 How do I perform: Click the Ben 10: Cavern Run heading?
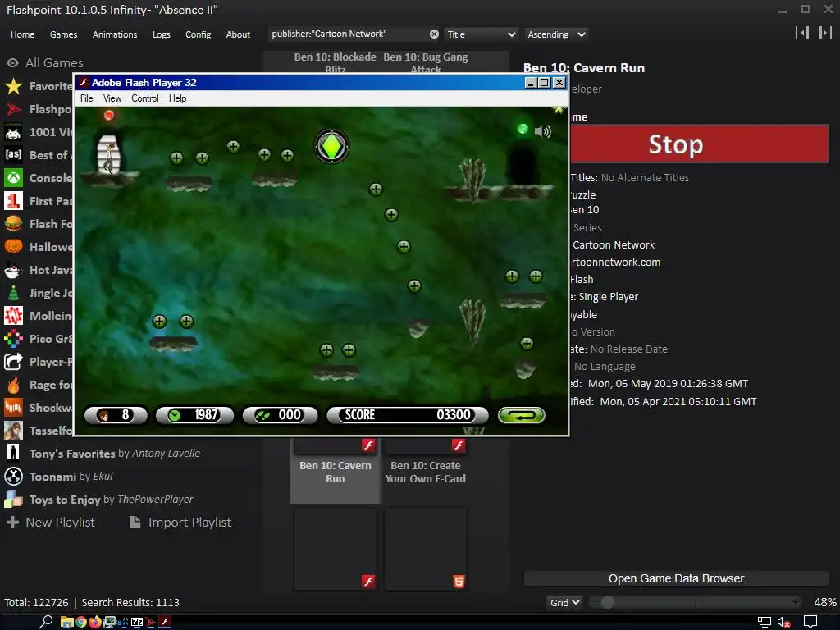point(584,68)
